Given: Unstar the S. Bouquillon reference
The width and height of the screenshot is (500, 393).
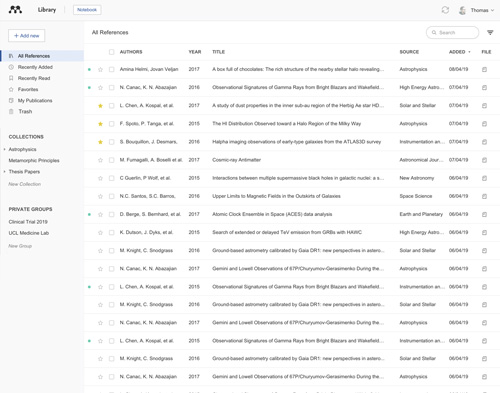Looking at the screenshot, I should [100, 142].
